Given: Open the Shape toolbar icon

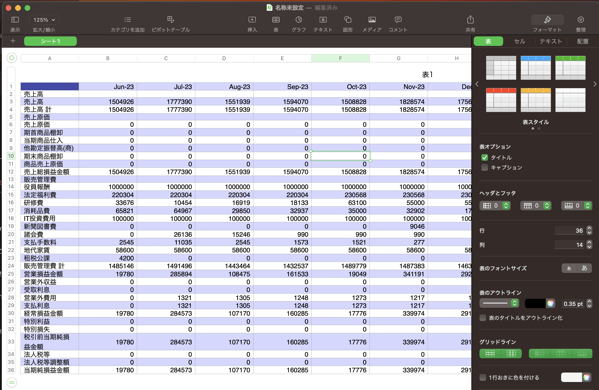Looking at the screenshot, I should point(347,19).
